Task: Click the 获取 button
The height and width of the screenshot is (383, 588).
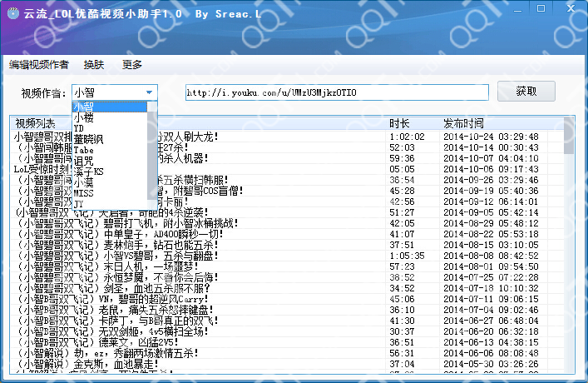Action: point(526,92)
